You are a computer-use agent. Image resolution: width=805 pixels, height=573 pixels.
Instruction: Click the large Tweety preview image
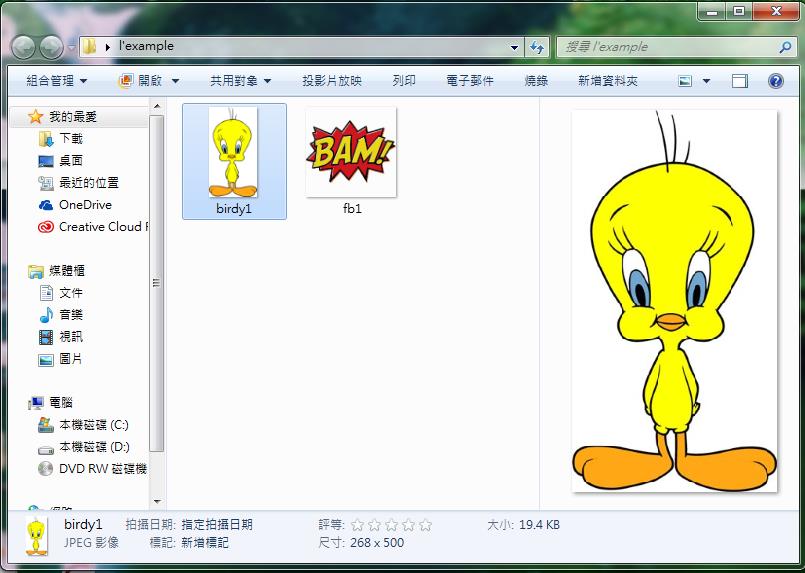[x=675, y=301]
